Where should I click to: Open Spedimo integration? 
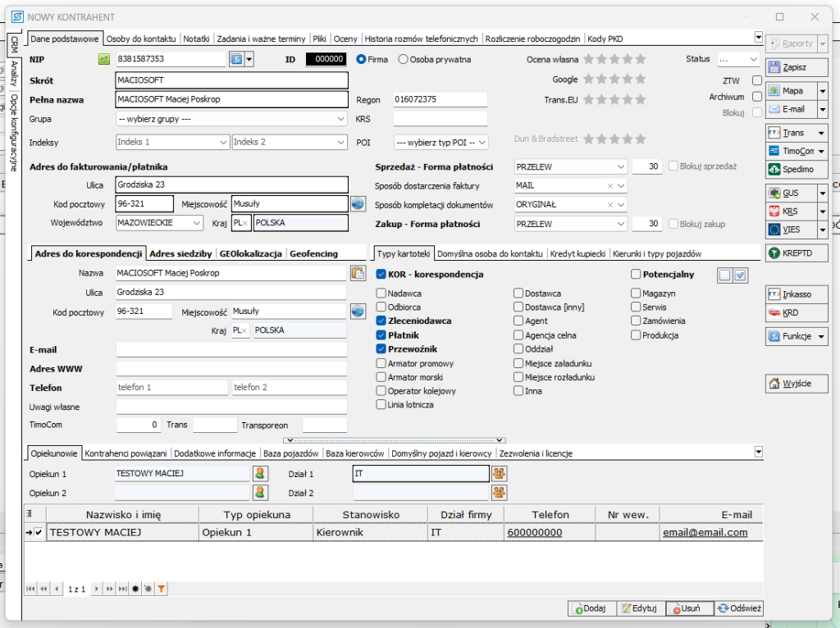[796, 170]
